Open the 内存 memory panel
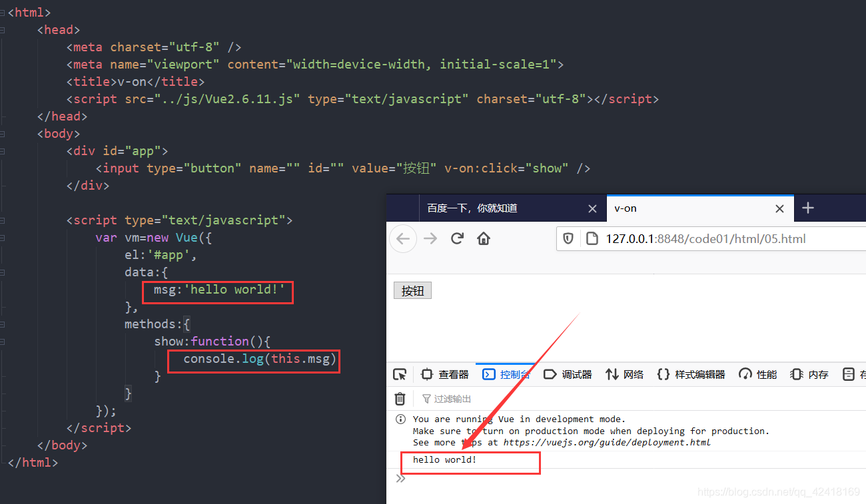866x504 pixels. (809, 374)
